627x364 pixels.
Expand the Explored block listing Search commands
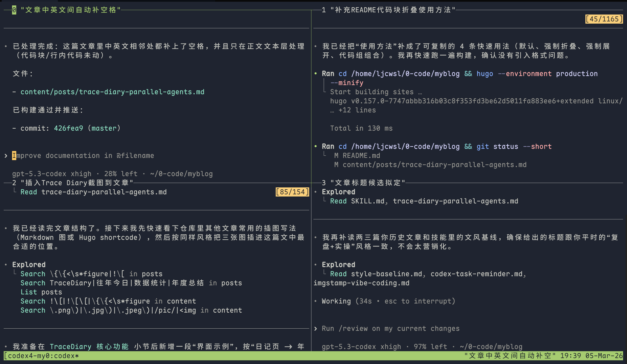click(x=29, y=265)
